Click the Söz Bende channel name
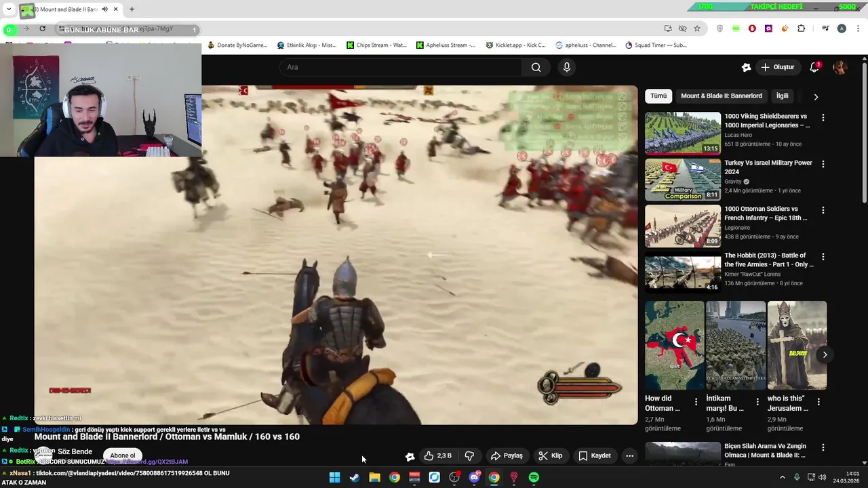Screen dimensions: 868x488 point(75,451)
